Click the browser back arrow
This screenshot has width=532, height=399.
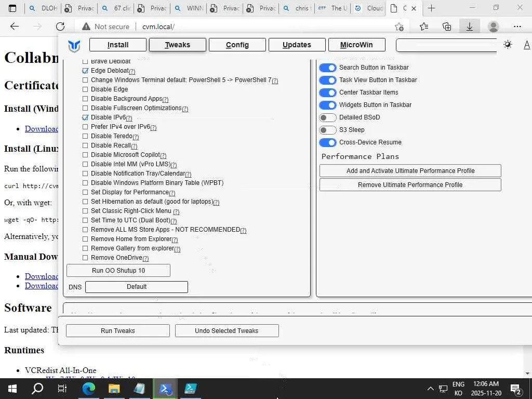click(x=15, y=26)
